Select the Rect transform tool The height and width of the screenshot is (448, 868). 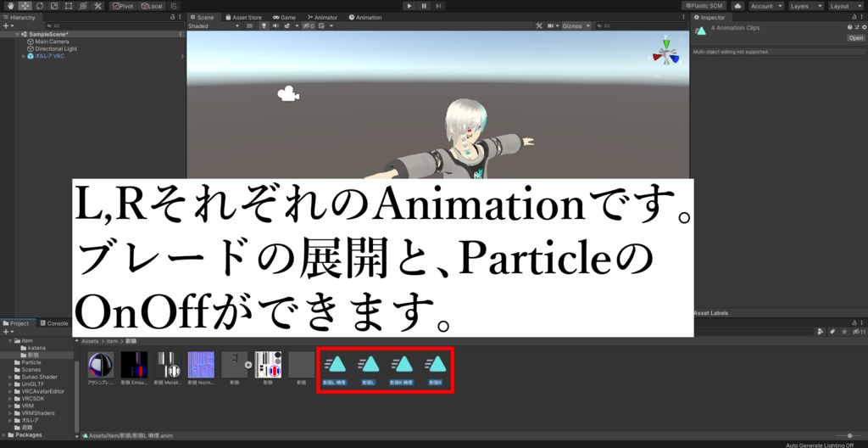click(69, 6)
